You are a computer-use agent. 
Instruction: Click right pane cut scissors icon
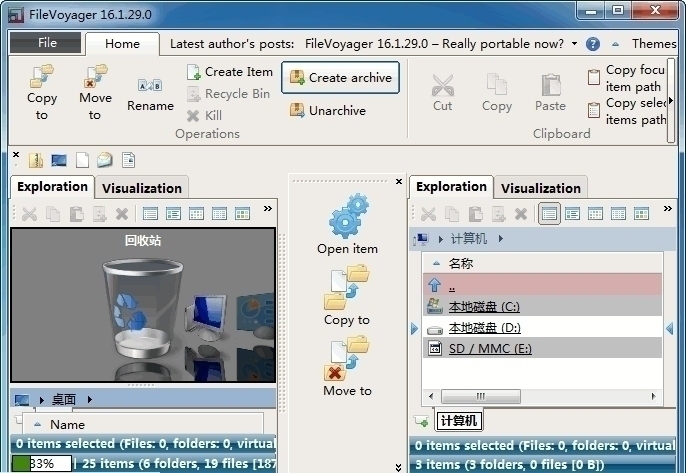(428, 214)
